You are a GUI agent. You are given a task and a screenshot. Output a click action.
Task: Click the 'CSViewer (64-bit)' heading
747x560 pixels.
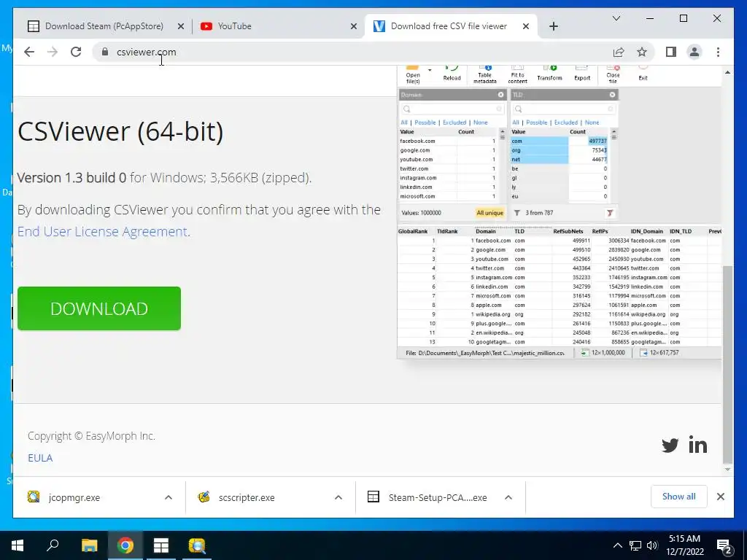click(120, 131)
